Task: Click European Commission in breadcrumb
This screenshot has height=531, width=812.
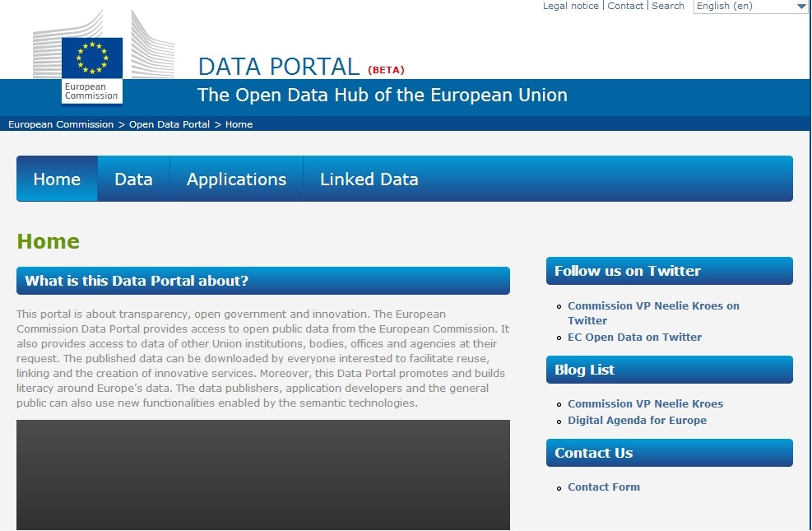Action: point(61,124)
